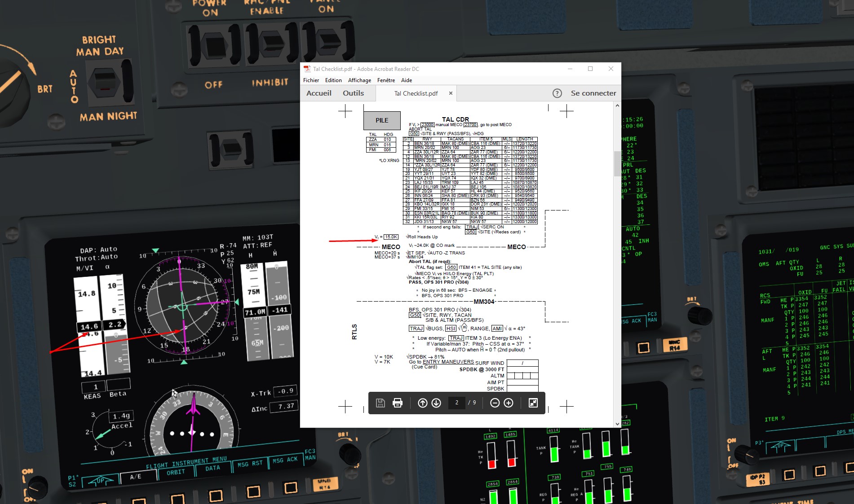Click the page number field showing 2
The width and height of the screenshot is (854, 504).
(x=457, y=403)
